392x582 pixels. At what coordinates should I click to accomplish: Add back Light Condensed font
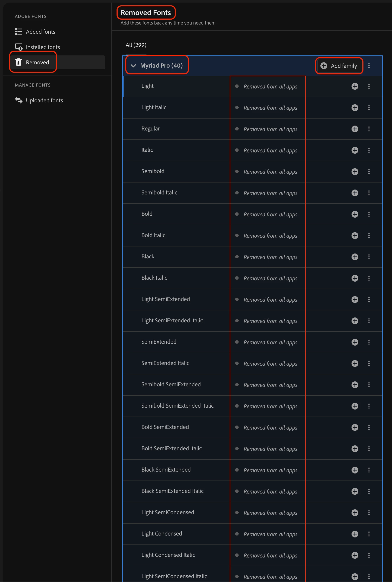click(355, 534)
